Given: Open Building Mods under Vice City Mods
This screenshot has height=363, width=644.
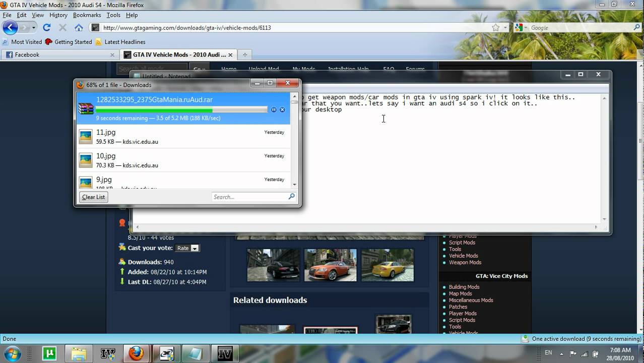Looking at the screenshot, I should (464, 287).
